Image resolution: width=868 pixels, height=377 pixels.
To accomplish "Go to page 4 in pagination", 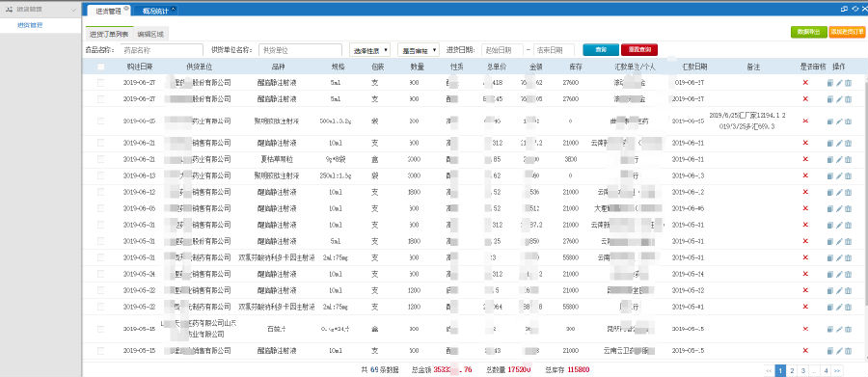I will click(x=826, y=370).
